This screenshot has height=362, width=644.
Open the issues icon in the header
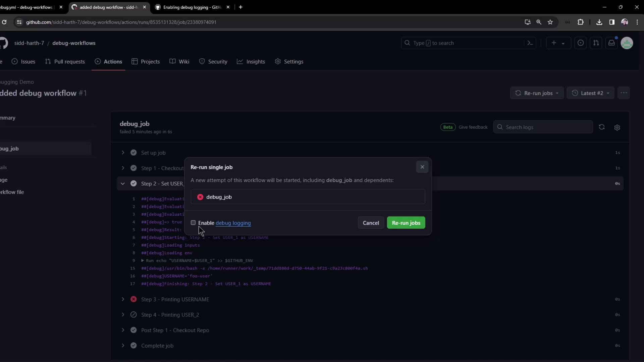point(581,43)
